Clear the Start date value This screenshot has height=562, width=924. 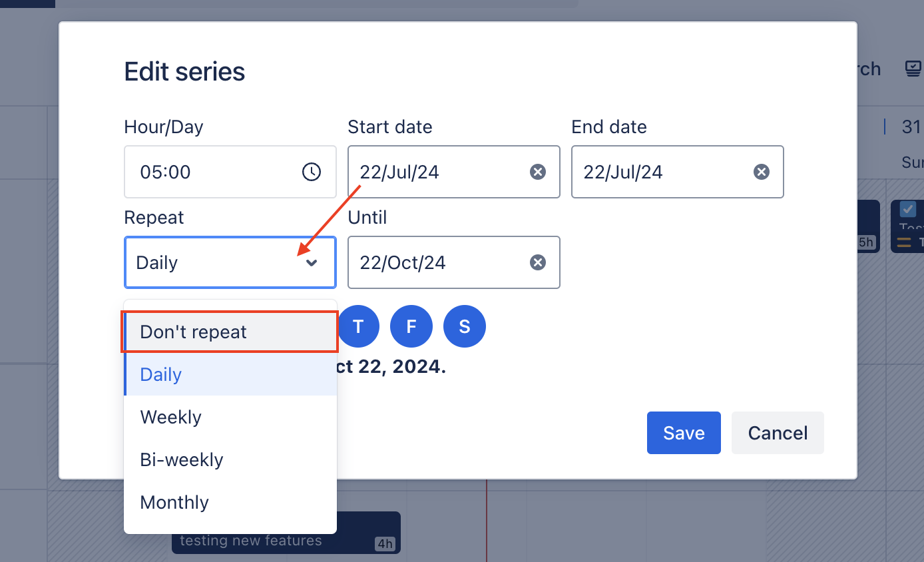coord(537,172)
